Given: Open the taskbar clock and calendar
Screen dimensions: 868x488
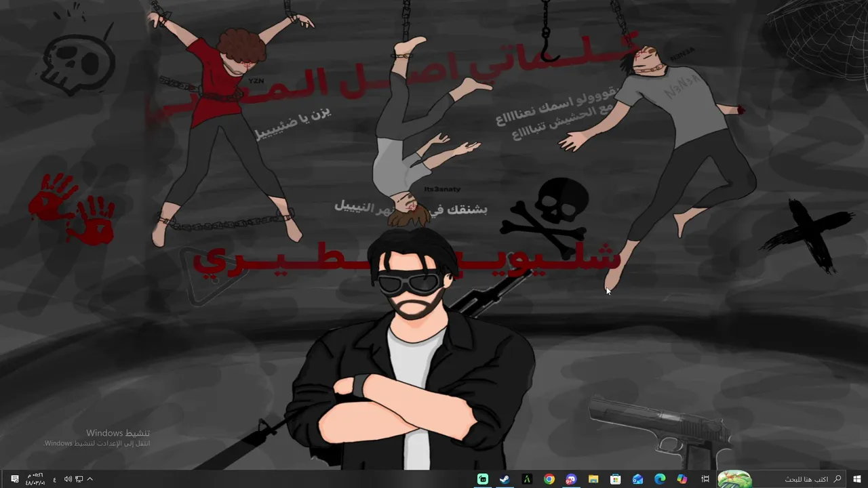Looking at the screenshot, I should (35, 479).
